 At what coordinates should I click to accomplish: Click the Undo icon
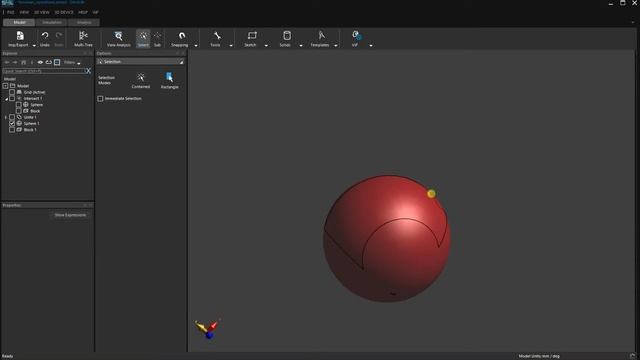click(45, 36)
